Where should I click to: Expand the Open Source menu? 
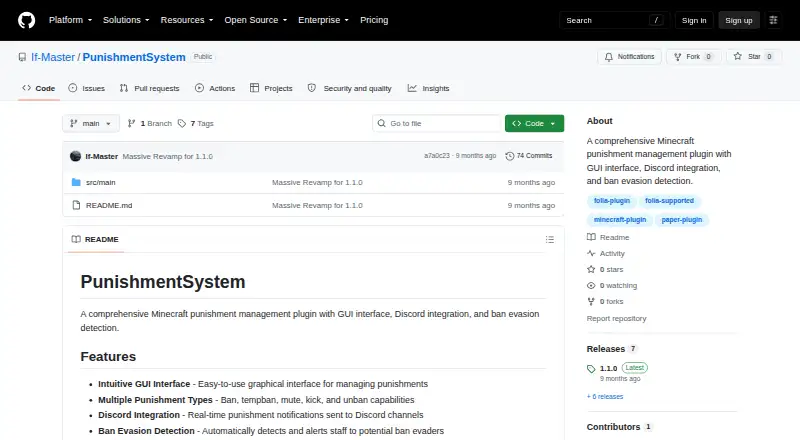pos(256,20)
